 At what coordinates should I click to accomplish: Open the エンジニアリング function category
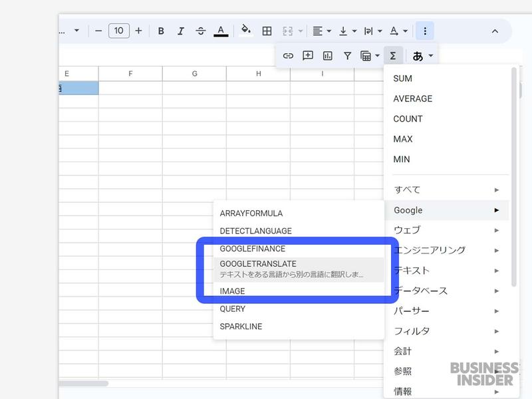click(x=447, y=251)
